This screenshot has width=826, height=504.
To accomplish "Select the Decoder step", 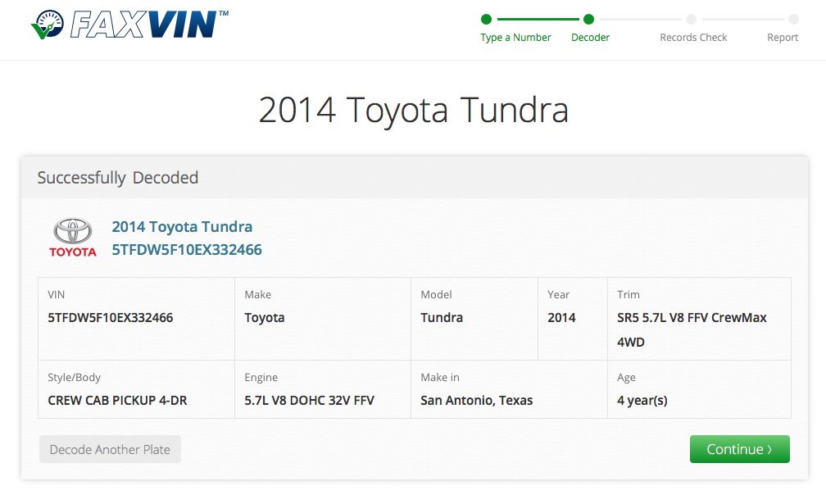I will click(590, 38).
